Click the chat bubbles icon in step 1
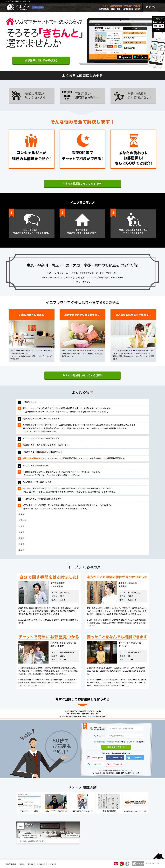Viewport: 165px width, 868px height. click(31, 220)
